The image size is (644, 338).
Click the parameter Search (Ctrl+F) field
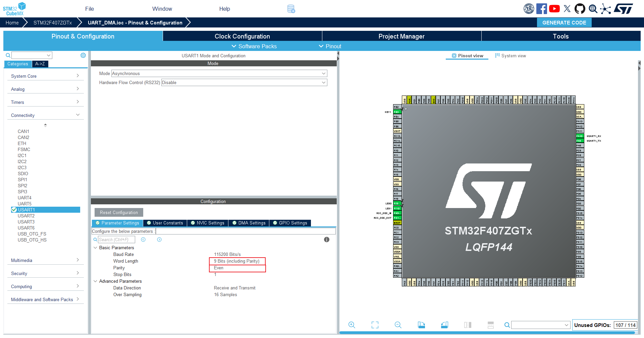pyautogui.click(x=116, y=240)
